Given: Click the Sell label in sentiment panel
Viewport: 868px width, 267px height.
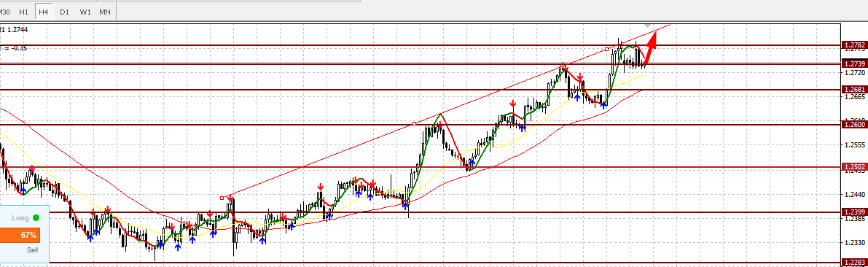Looking at the screenshot, I should [x=33, y=249].
